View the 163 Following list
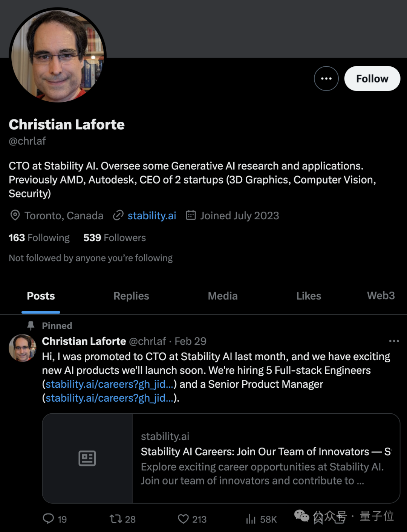This screenshot has width=407, height=532. point(39,238)
